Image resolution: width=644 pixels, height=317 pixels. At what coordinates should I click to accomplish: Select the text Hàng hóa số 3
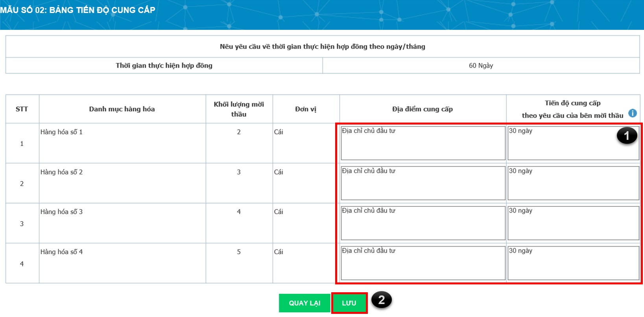(61, 212)
